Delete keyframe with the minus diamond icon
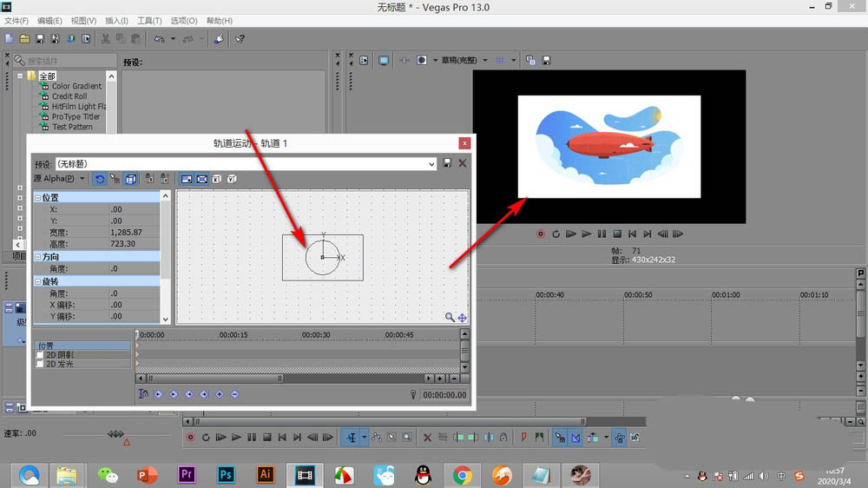This screenshot has width=868, height=488. pyautogui.click(x=234, y=394)
